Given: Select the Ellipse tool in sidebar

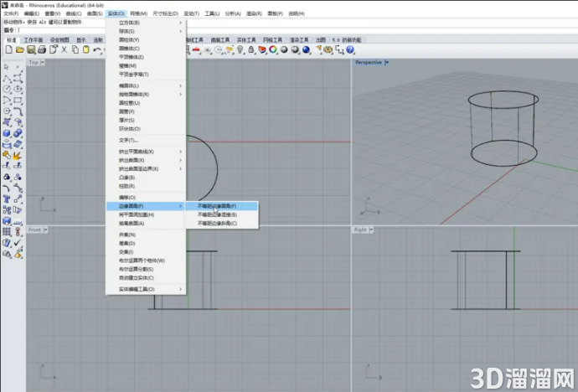Looking at the screenshot, I should (x=18, y=89).
